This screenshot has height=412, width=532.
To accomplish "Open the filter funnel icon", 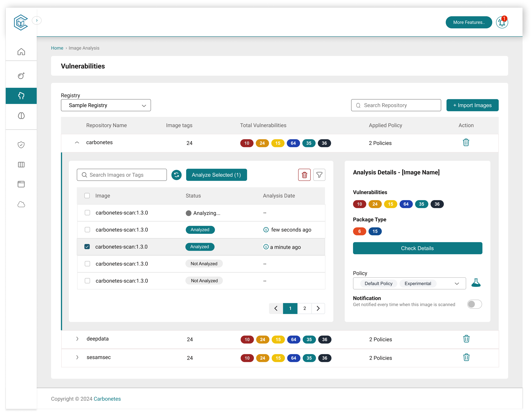I will point(319,175).
